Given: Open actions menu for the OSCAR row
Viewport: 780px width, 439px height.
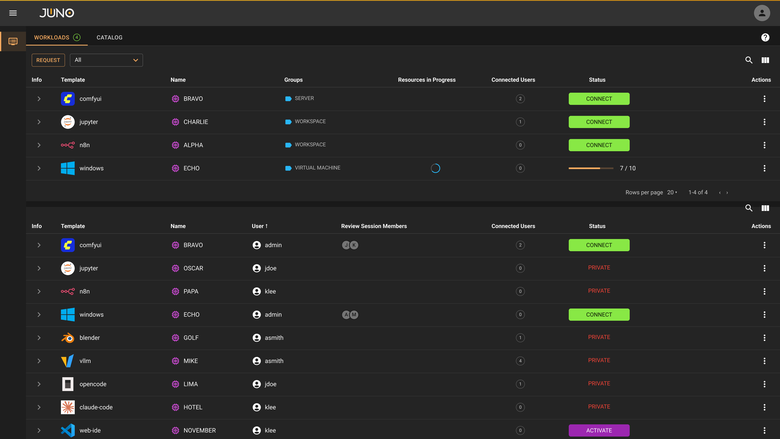Looking at the screenshot, I should pyautogui.click(x=765, y=268).
